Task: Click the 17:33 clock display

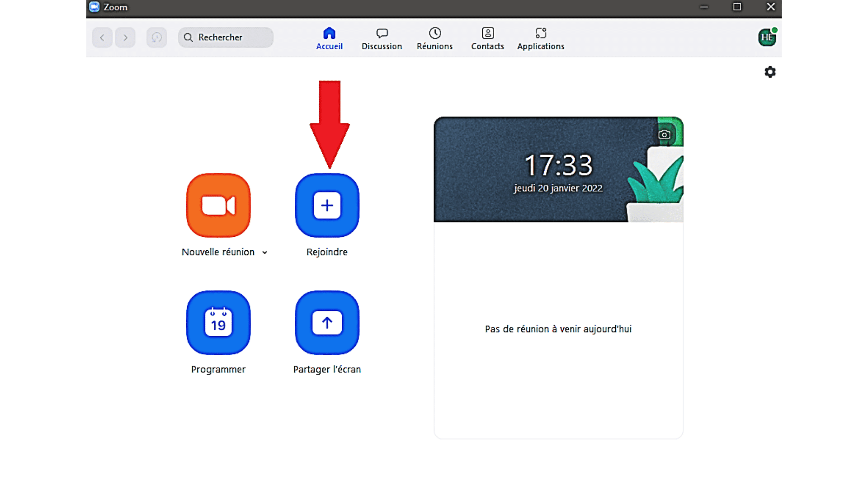Action: point(558,165)
